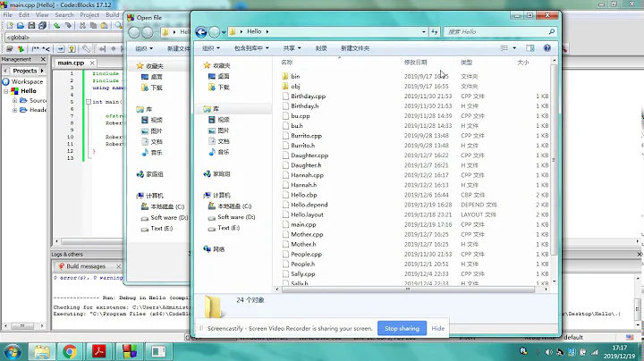Select the Build messages tab

pyautogui.click(x=86, y=266)
